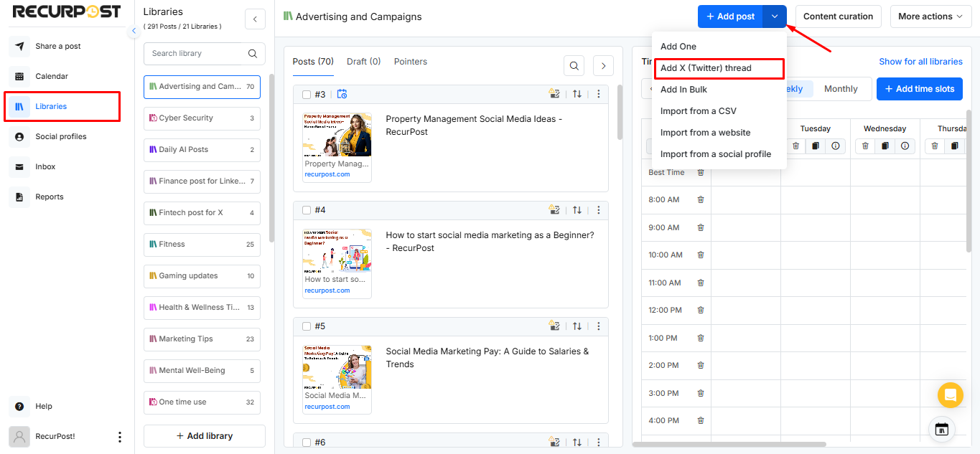The width and height of the screenshot is (980, 454).
Task: Switch schedule view to Monthly
Action: (x=841, y=89)
